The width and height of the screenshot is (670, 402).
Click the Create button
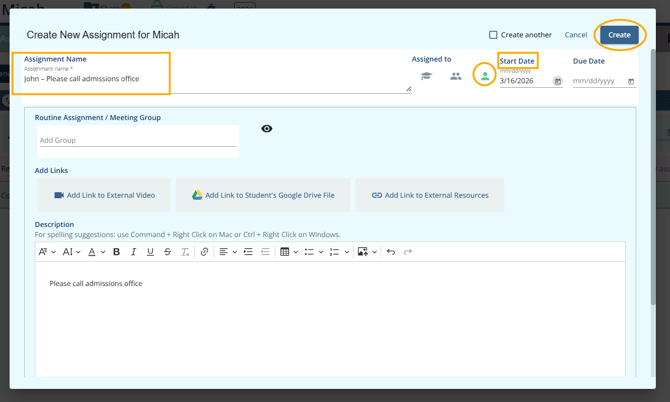tap(619, 35)
